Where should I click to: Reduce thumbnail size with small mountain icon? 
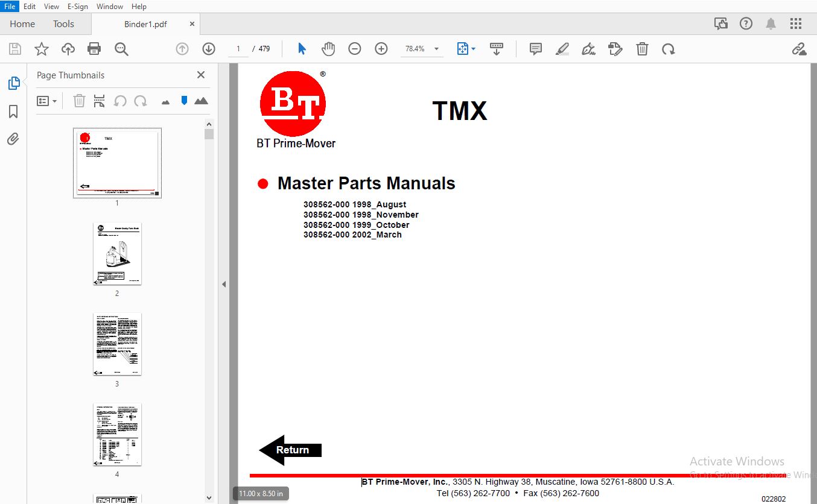(x=166, y=102)
